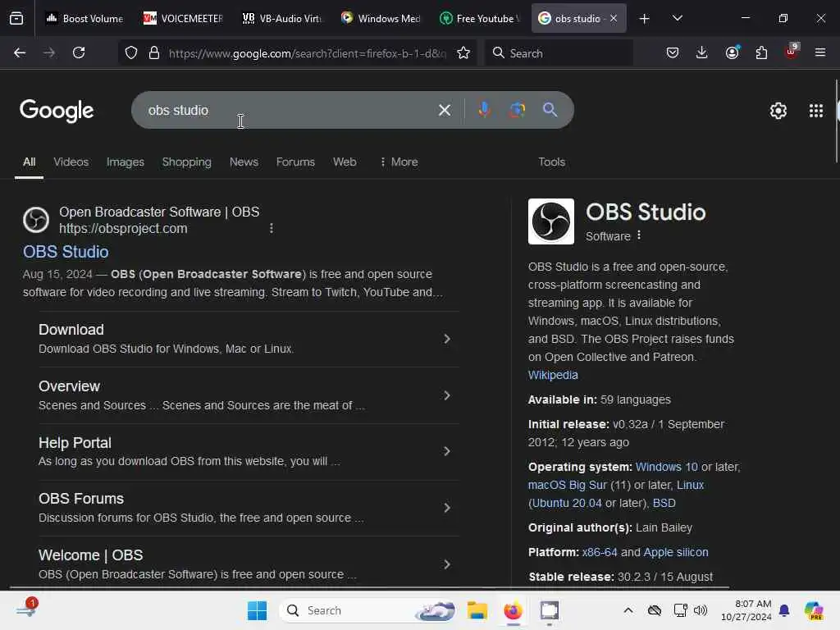
Task: Expand the Help Portal sitelink chevron
Action: pos(447,451)
